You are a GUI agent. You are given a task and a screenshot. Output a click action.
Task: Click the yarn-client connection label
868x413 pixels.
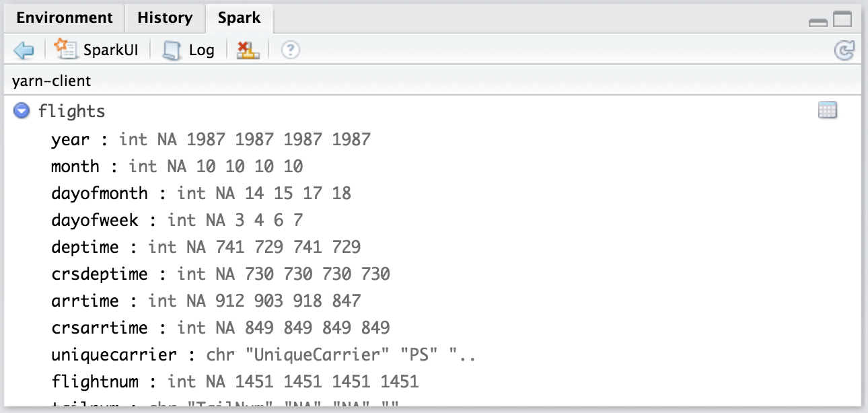click(52, 81)
